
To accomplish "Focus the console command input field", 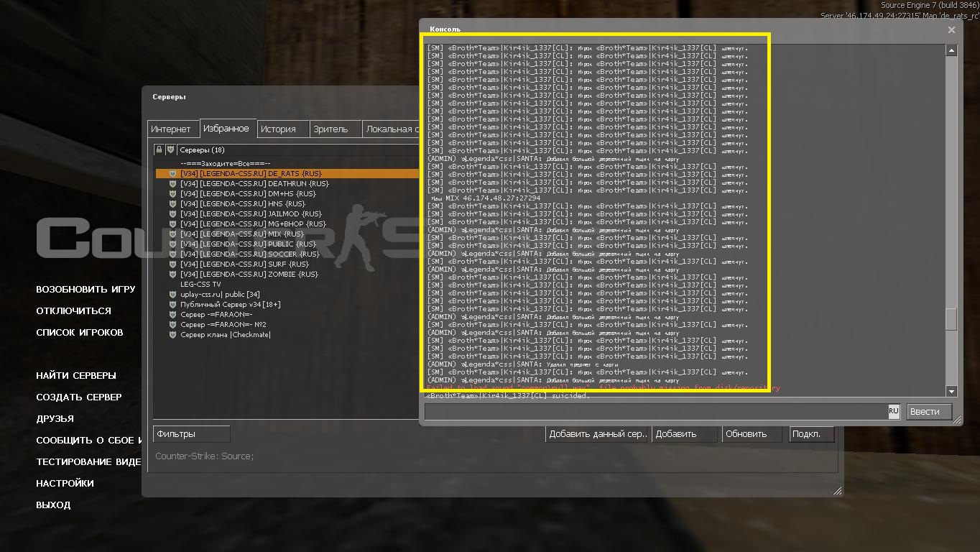I will coord(656,411).
